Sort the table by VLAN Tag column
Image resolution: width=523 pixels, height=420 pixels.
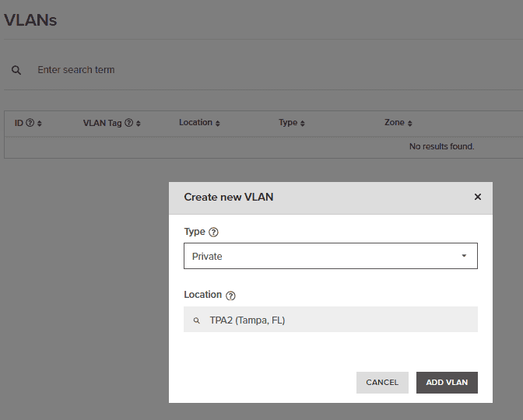tap(139, 124)
